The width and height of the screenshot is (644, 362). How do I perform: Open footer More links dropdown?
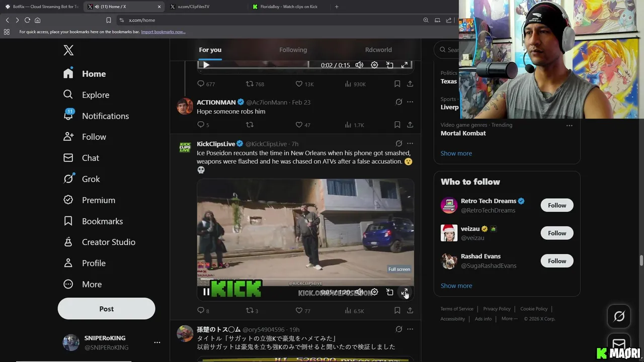(510, 318)
